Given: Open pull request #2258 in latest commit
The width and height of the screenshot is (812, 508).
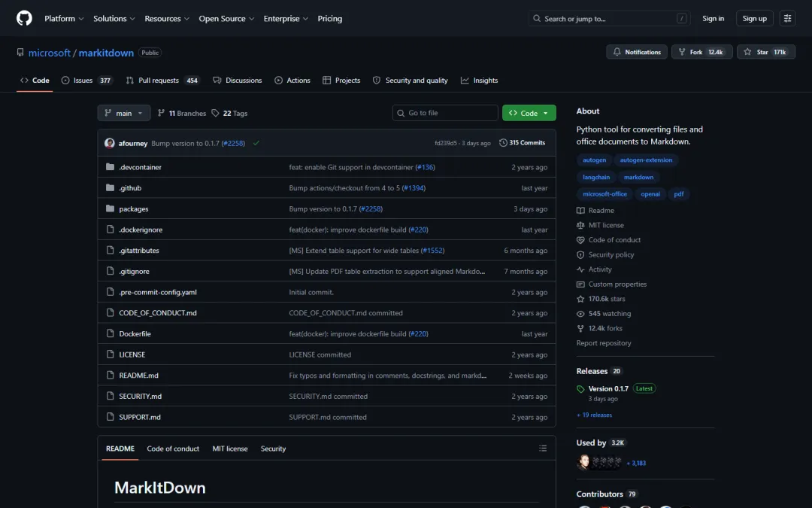Looking at the screenshot, I should pyautogui.click(x=233, y=143).
